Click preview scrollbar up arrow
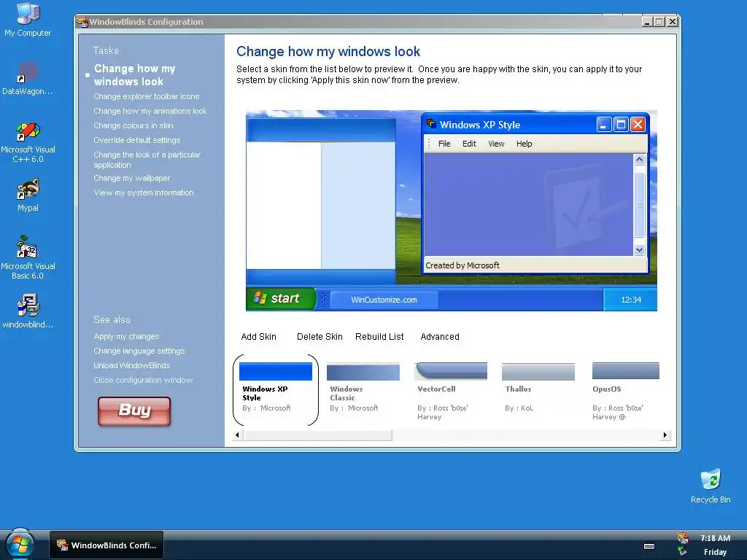 coord(639,160)
